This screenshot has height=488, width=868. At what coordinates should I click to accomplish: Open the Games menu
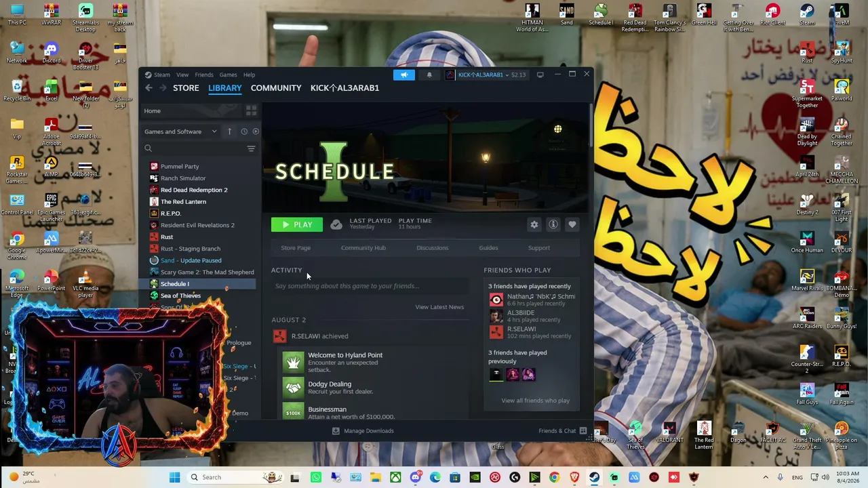(x=228, y=75)
